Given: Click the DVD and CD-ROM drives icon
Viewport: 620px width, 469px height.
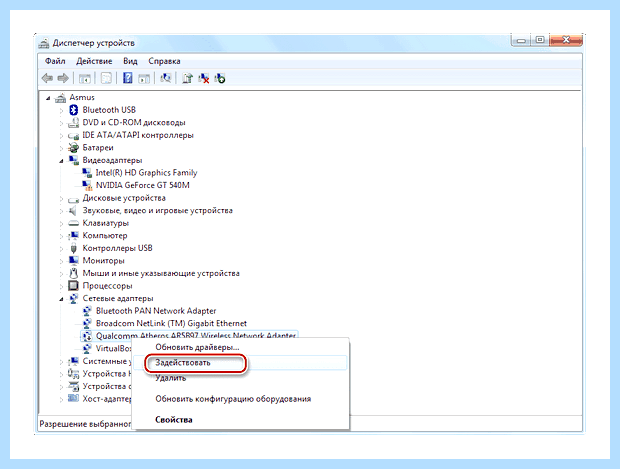Looking at the screenshot, I should [x=74, y=123].
